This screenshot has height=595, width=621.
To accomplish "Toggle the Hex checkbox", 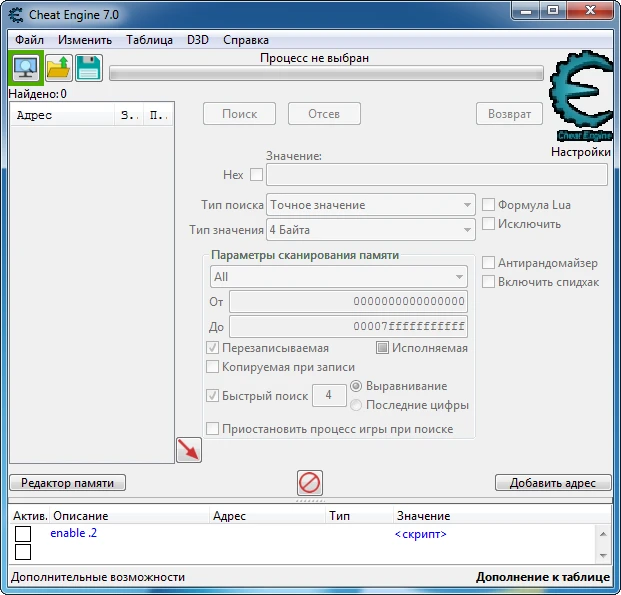I will point(256,174).
